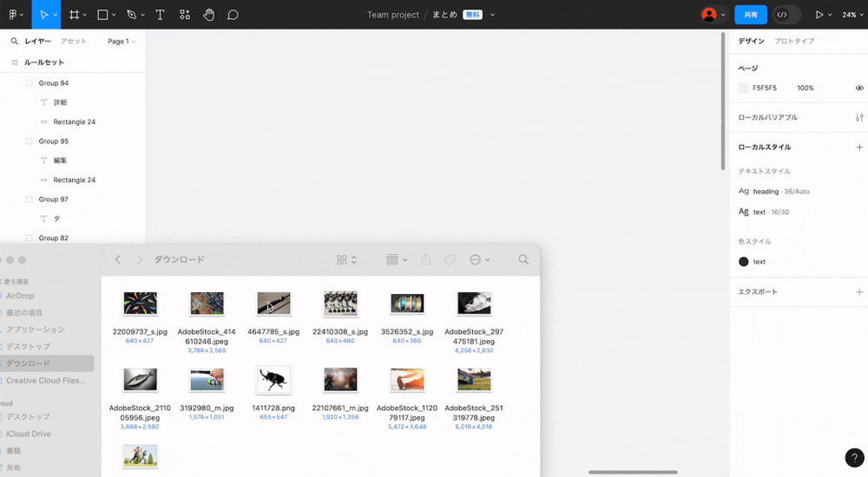
Task: Open the help button
Action: coord(854,458)
